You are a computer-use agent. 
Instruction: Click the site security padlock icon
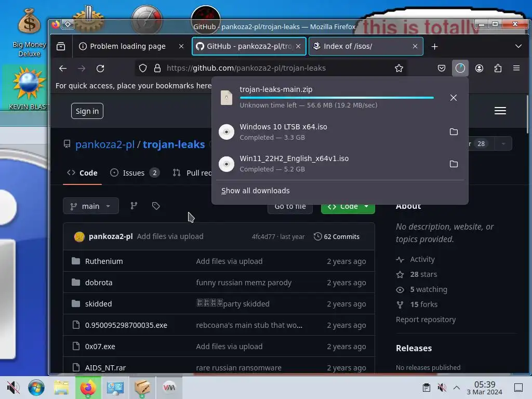(x=157, y=68)
